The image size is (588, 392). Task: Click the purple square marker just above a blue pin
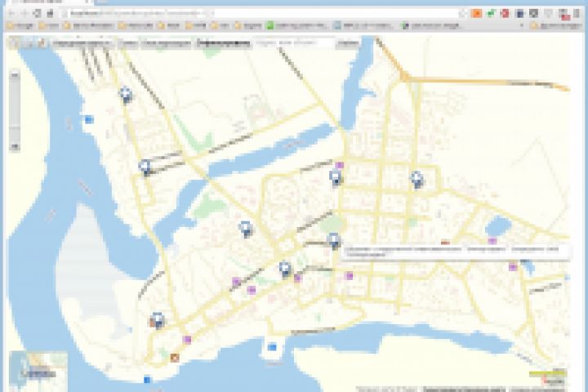[x=340, y=166]
